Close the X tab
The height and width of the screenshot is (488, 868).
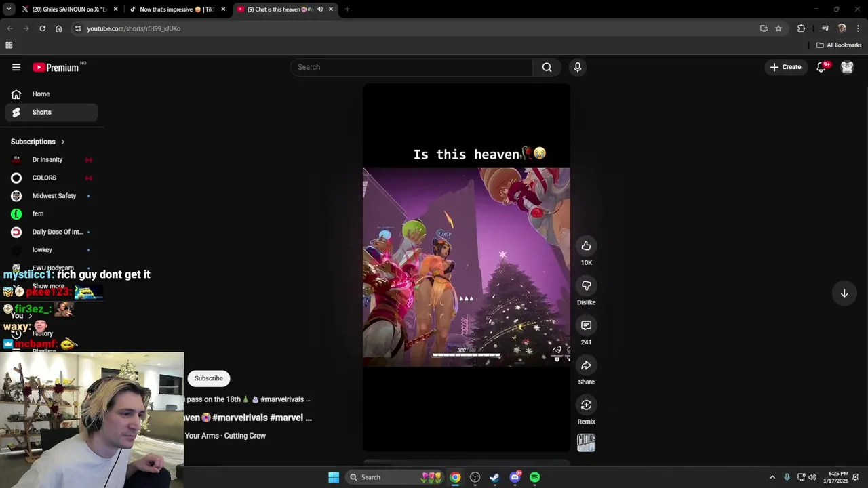(115, 9)
